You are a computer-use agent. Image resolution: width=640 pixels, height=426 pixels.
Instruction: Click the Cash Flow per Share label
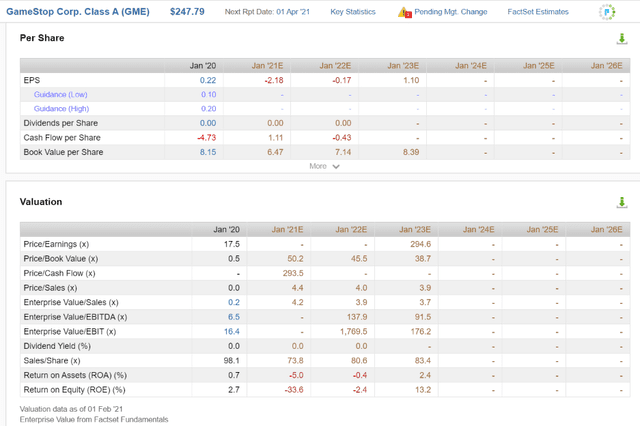coord(62,138)
